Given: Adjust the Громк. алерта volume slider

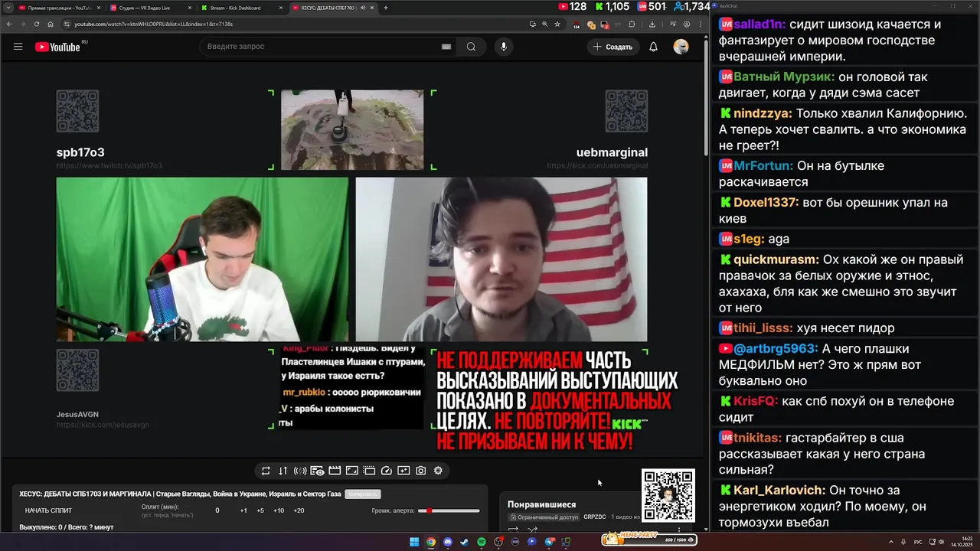Looking at the screenshot, I should [450, 510].
